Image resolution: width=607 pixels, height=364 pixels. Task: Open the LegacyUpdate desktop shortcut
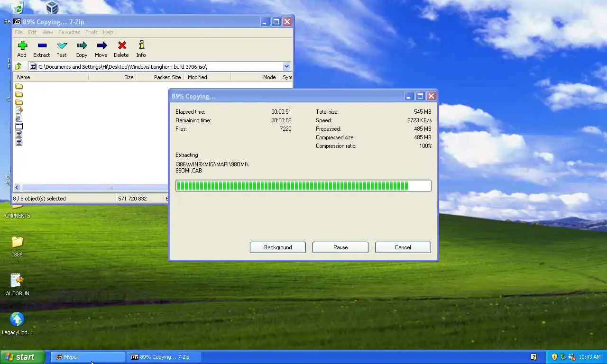pyautogui.click(x=17, y=323)
